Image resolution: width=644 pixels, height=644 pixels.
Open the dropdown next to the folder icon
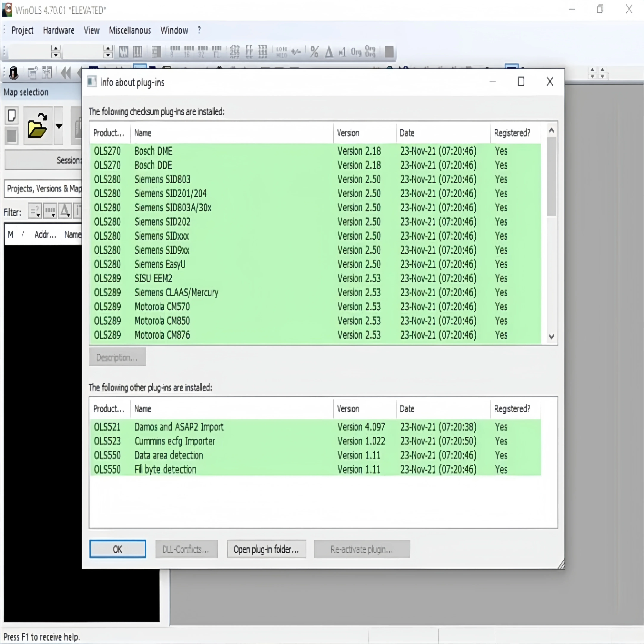click(x=59, y=126)
